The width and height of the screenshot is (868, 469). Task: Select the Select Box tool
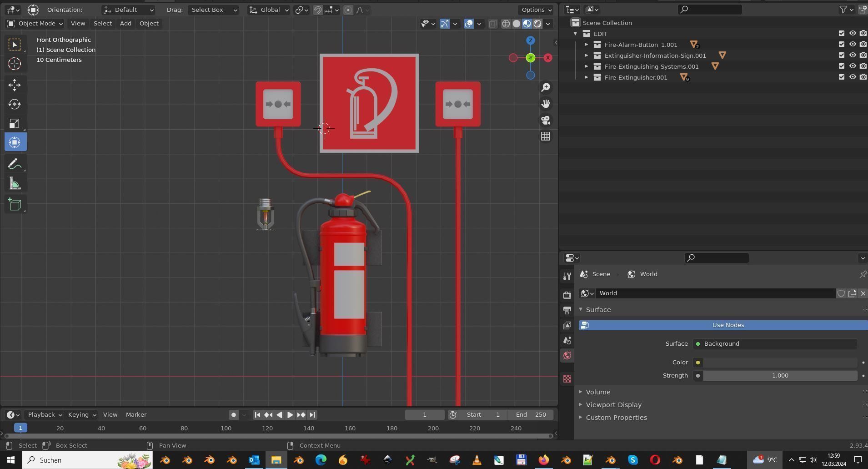(15, 45)
